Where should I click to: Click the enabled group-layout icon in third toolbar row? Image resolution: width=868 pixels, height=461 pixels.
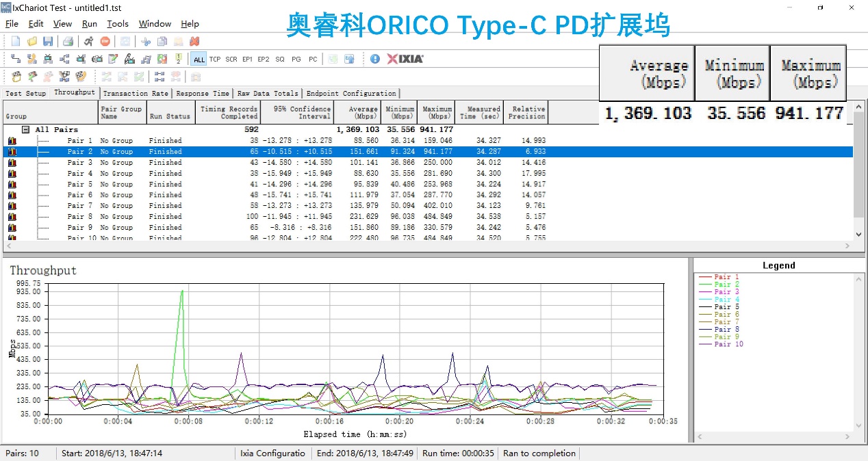pos(159,76)
